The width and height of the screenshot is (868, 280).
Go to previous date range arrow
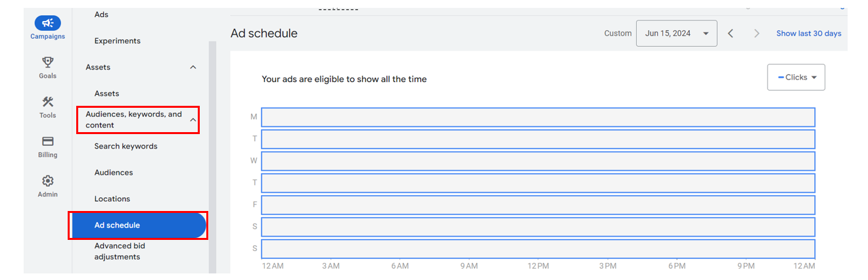point(731,34)
